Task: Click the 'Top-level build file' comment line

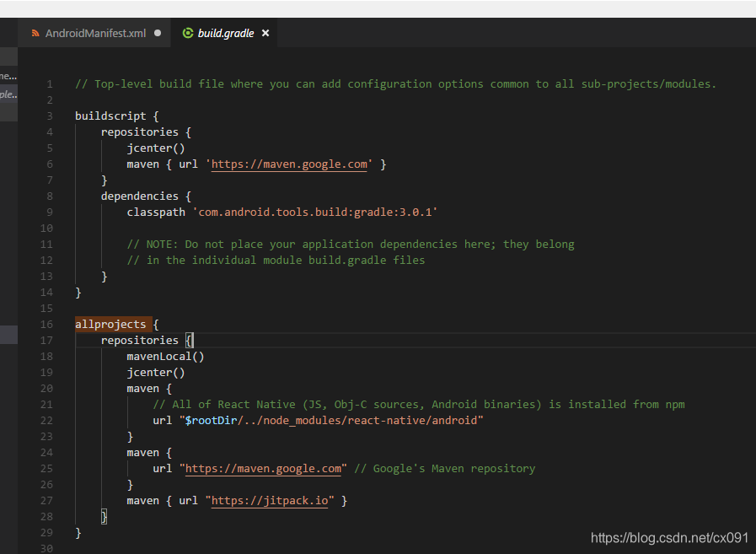Action: click(396, 84)
